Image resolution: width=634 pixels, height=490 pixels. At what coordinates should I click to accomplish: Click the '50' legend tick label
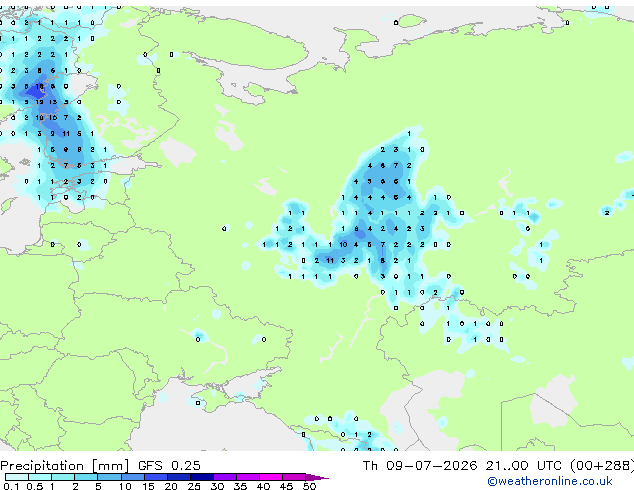(x=310, y=486)
